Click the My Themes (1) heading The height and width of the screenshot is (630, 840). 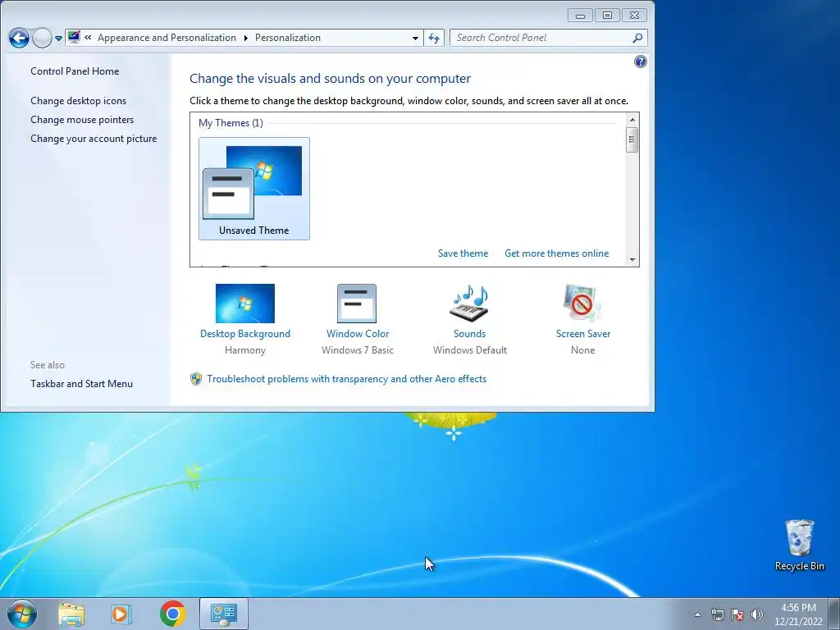point(231,123)
